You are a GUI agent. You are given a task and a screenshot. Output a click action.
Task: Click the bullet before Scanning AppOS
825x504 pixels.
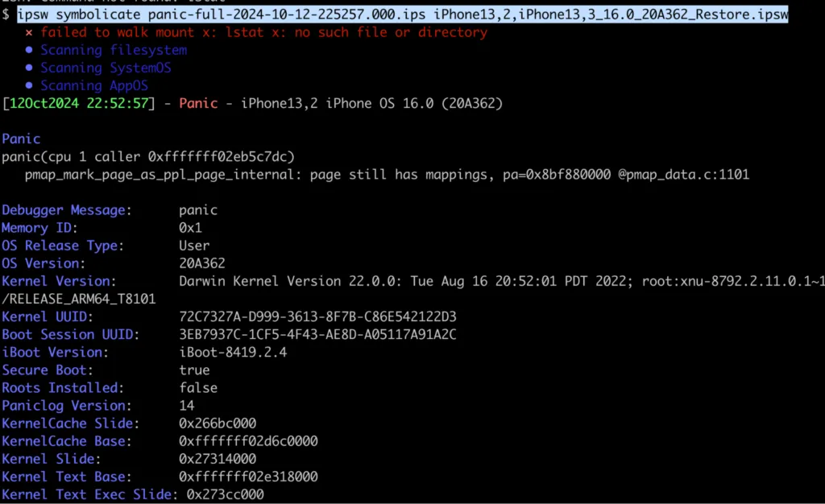(29, 85)
